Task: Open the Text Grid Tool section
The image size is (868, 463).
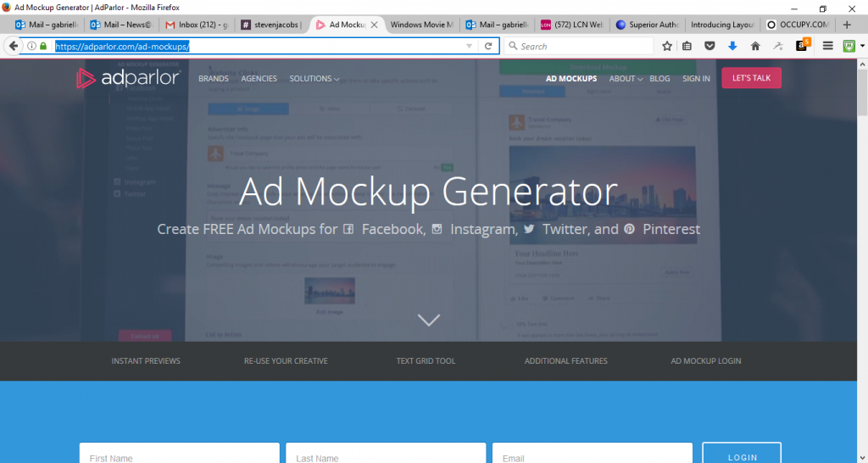Action: coord(426,361)
